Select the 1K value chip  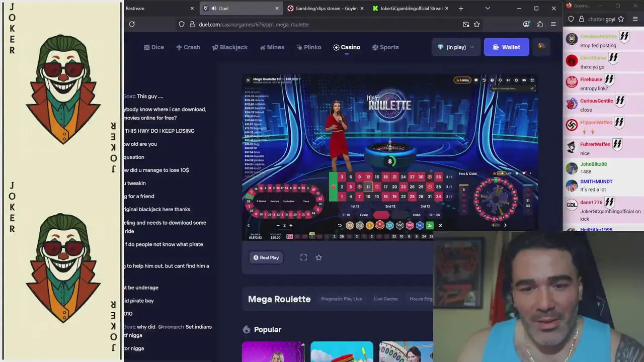(x=420, y=225)
